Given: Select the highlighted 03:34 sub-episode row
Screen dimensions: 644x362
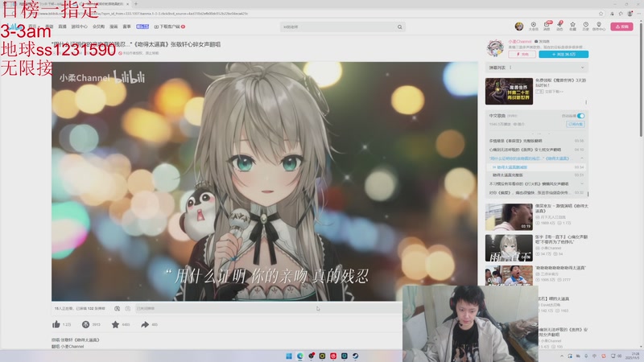Looking at the screenshot, I should (536, 167).
